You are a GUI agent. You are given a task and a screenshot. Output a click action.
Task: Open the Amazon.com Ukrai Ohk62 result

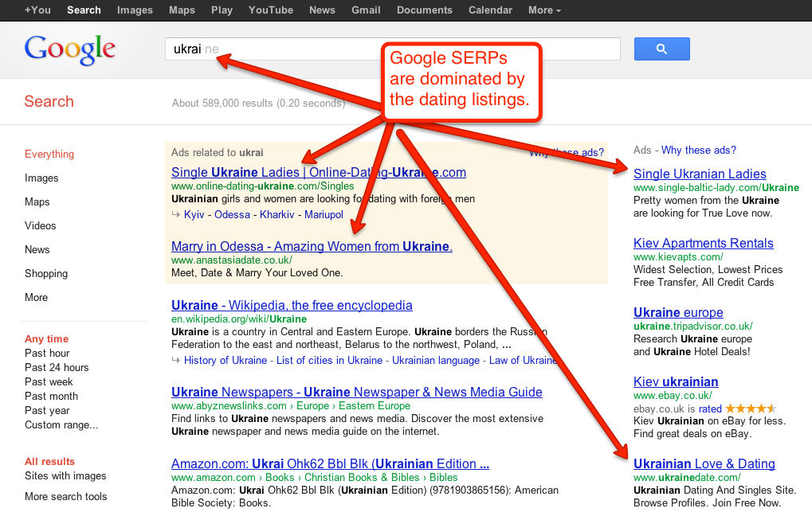pyautogui.click(x=330, y=463)
